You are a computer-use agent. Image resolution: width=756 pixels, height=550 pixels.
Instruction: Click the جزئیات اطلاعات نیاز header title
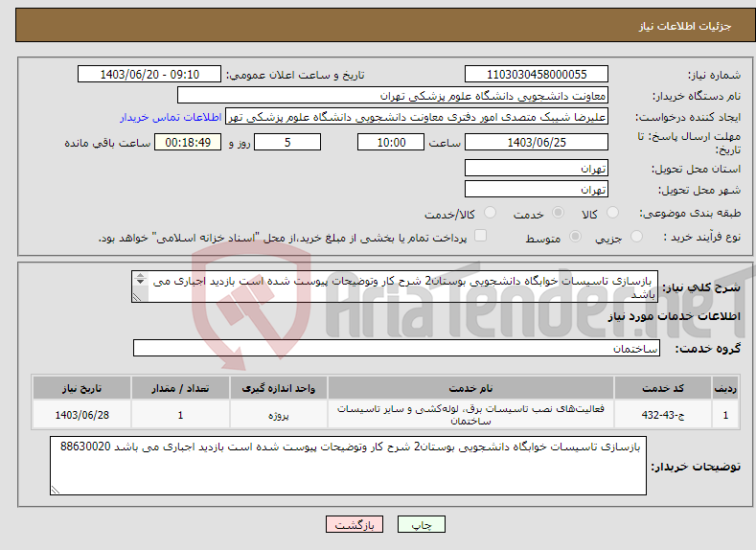click(x=685, y=26)
